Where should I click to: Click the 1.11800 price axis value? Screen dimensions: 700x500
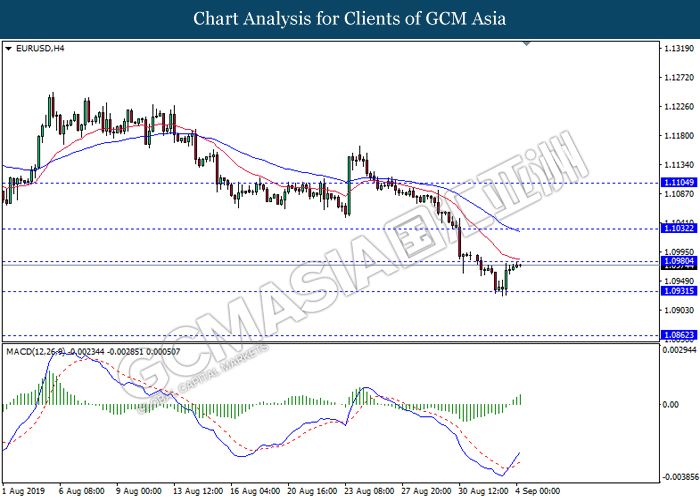click(x=679, y=136)
